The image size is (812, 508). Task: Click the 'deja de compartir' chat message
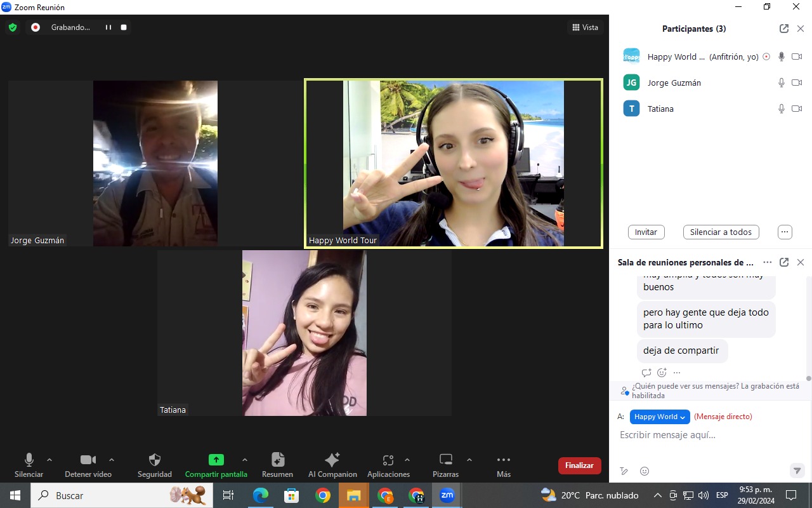681,351
